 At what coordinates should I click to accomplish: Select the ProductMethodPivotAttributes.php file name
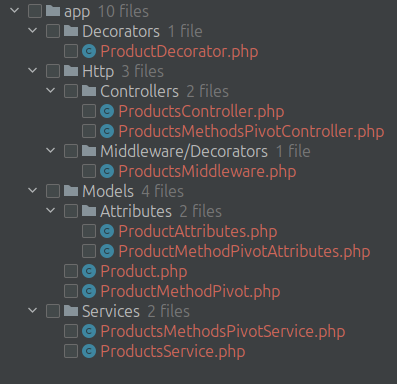click(x=244, y=252)
